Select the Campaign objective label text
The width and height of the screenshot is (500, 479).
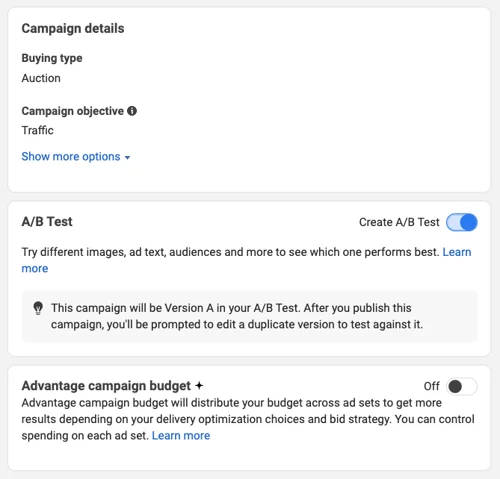[73, 111]
